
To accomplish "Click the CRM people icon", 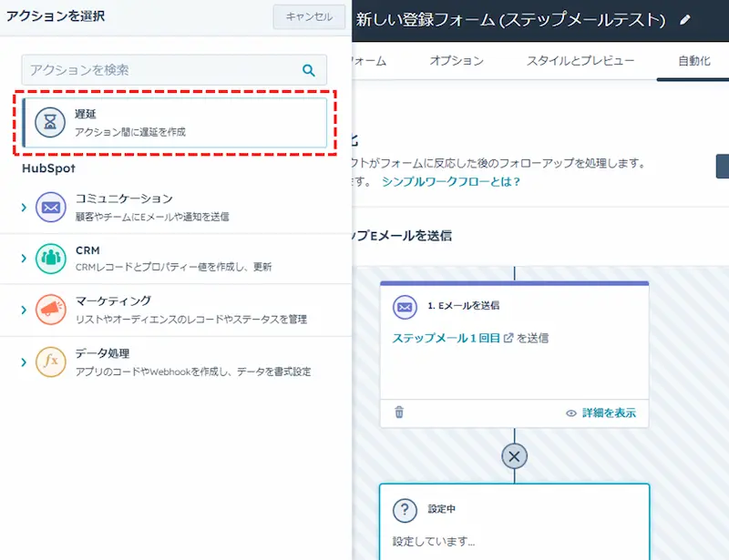I will click(51, 259).
